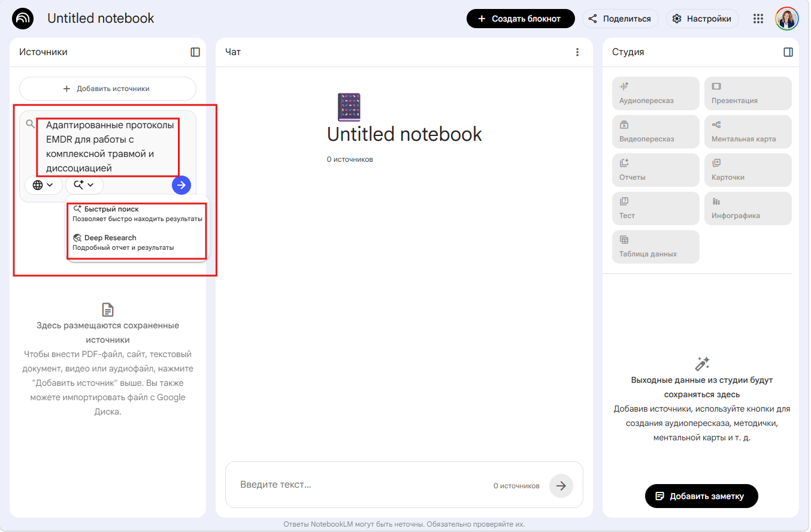Open the web source type dropdown
Image resolution: width=811 pixels, height=532 pixels.
click(43, 185)
